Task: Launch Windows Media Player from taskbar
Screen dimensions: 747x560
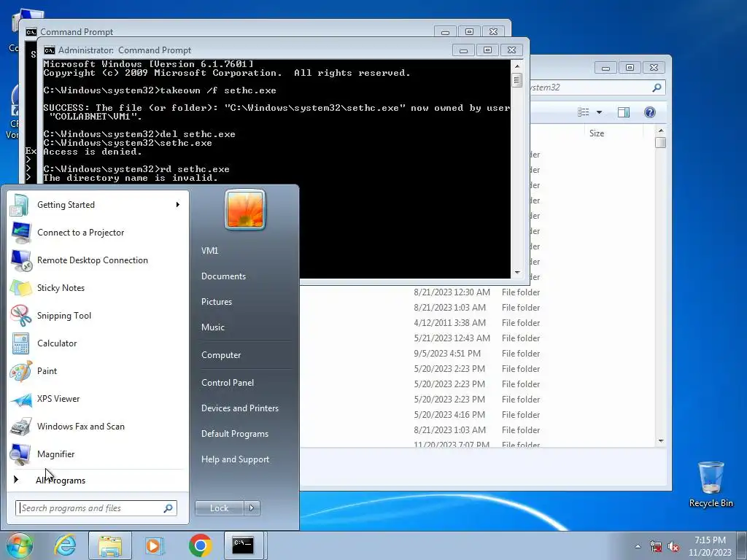Action: click(x=155, y=545)
